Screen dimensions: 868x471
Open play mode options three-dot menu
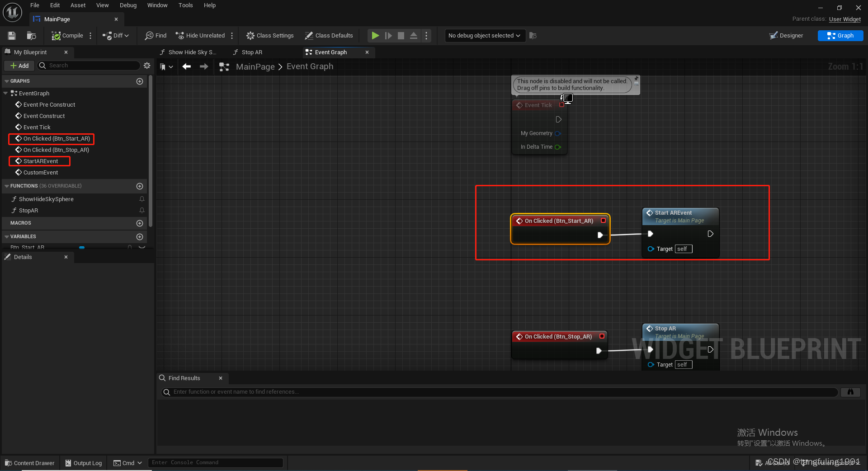426,36
